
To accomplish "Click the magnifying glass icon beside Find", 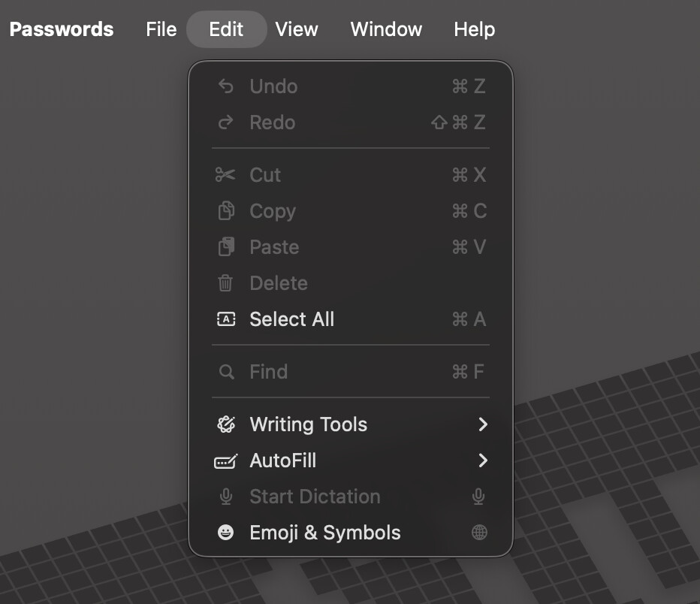I will (225, 372).
